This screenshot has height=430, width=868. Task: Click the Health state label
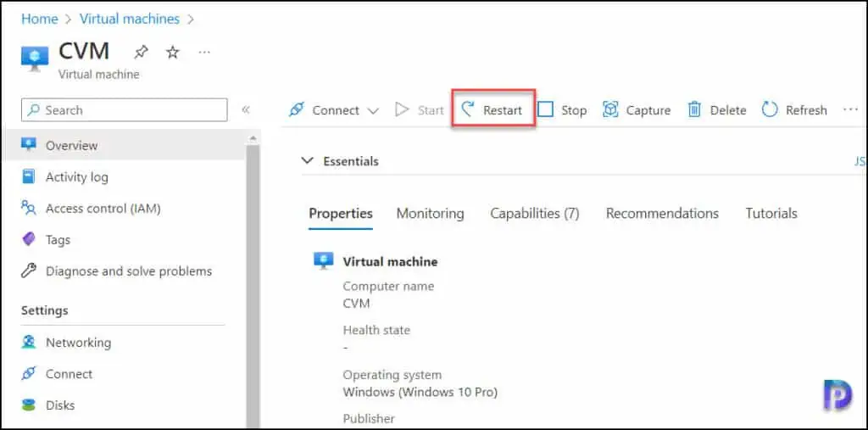[376, 330]
